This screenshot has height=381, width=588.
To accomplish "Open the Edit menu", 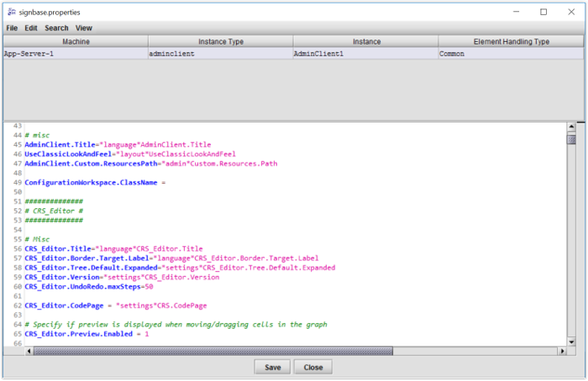I will pyautogui.click(x=31, y=28).
